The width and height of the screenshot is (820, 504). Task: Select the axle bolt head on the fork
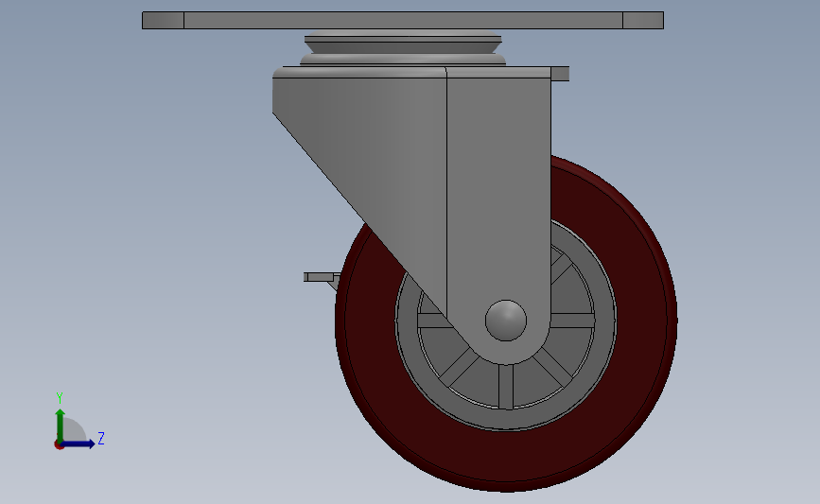pyautogui.click(x=506, y=321)
